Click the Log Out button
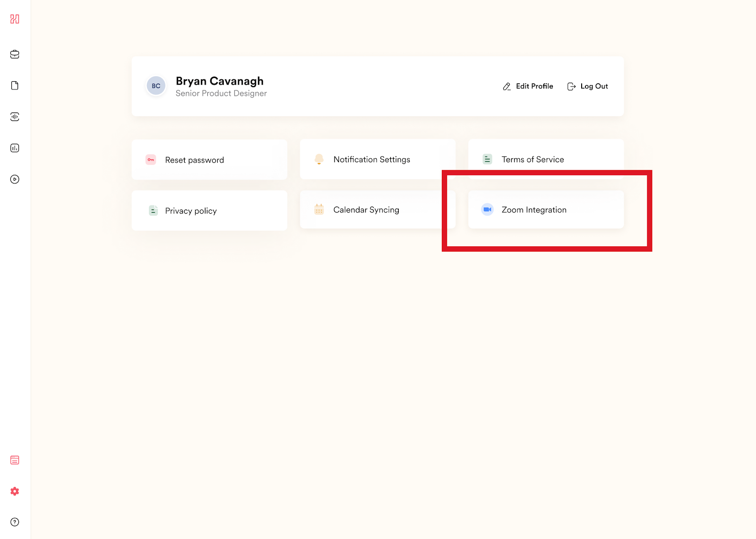The width and height of the screenshot is (756, 539). [x=587, y=87]
